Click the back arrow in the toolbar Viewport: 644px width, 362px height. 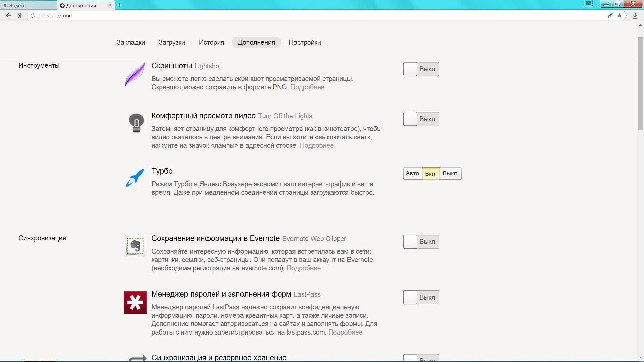9,15
